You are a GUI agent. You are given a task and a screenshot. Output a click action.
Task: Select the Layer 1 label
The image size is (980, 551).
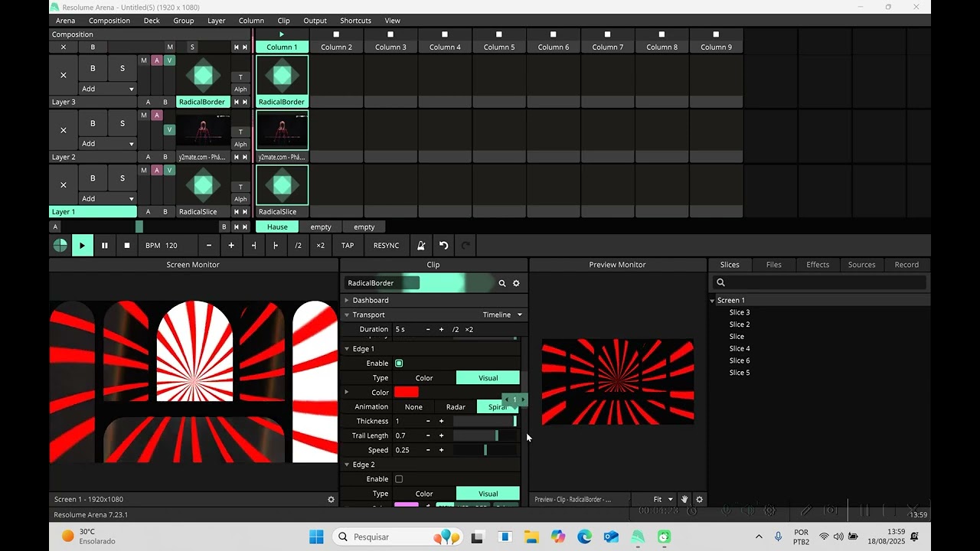(93, 212)
